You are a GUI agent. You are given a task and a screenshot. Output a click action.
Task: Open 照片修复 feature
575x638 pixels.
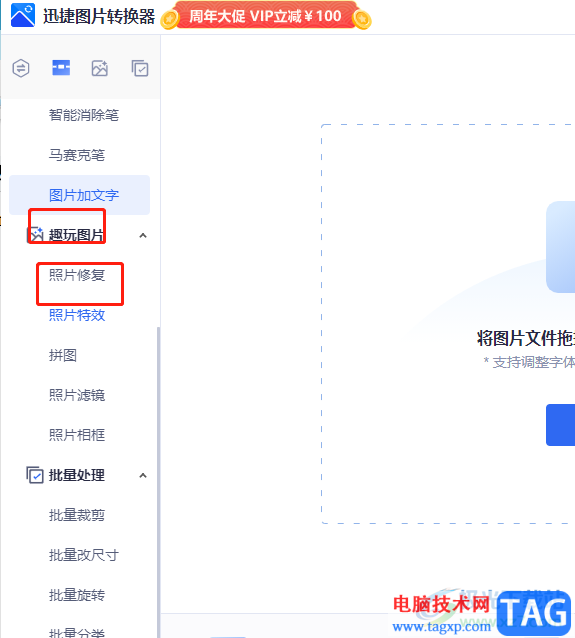[77, 275]
